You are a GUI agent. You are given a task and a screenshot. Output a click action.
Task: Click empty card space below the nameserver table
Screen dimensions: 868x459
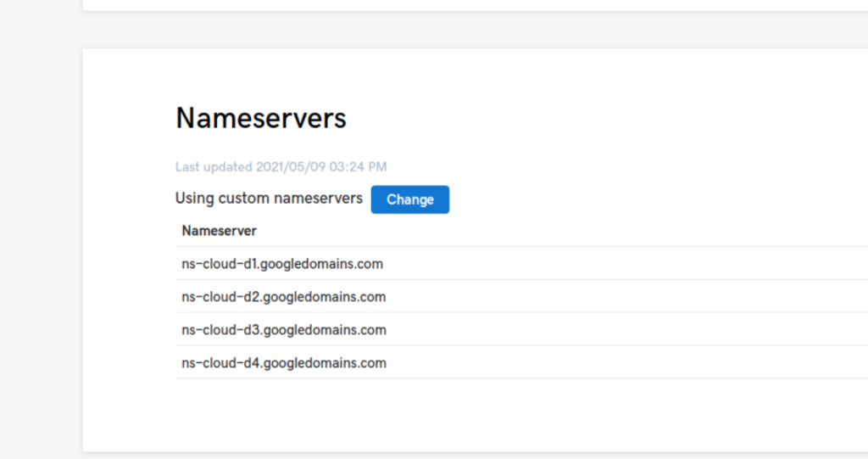[475, 416]
